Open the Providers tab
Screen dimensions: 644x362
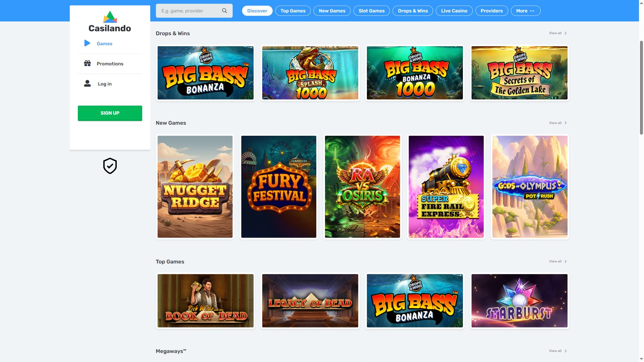(x=491, y=11)
